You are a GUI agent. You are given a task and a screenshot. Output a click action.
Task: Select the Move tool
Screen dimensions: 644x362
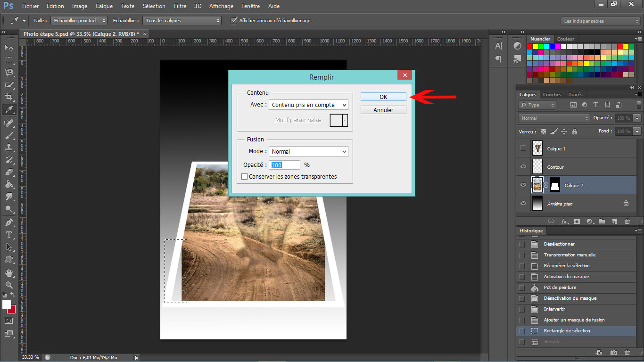[9, 48]
